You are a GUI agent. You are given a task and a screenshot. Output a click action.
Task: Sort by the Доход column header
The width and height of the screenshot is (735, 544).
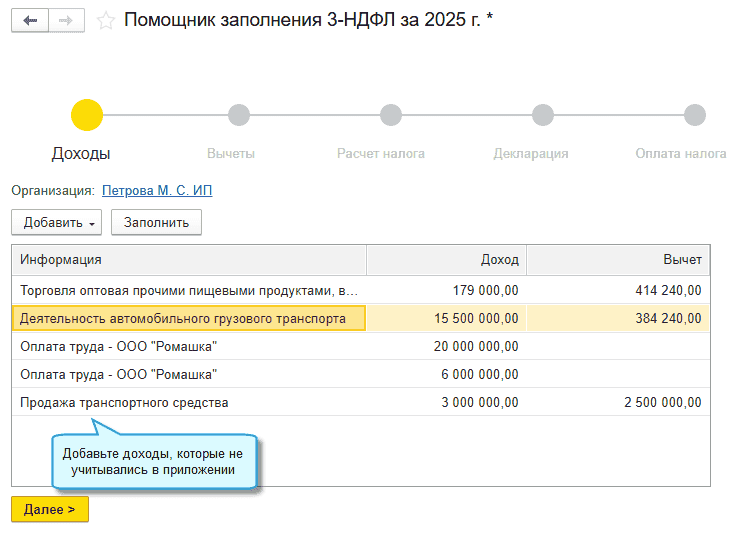[x=446, y=260]
